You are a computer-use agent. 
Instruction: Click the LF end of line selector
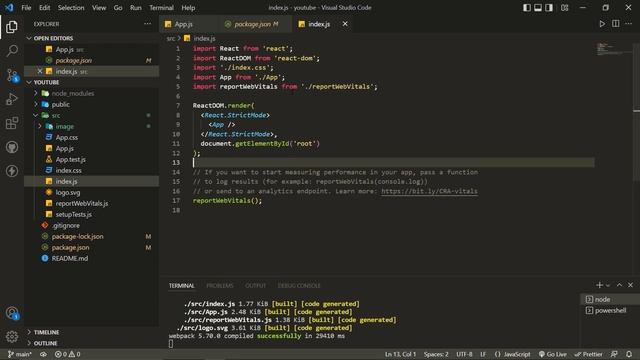483,354
